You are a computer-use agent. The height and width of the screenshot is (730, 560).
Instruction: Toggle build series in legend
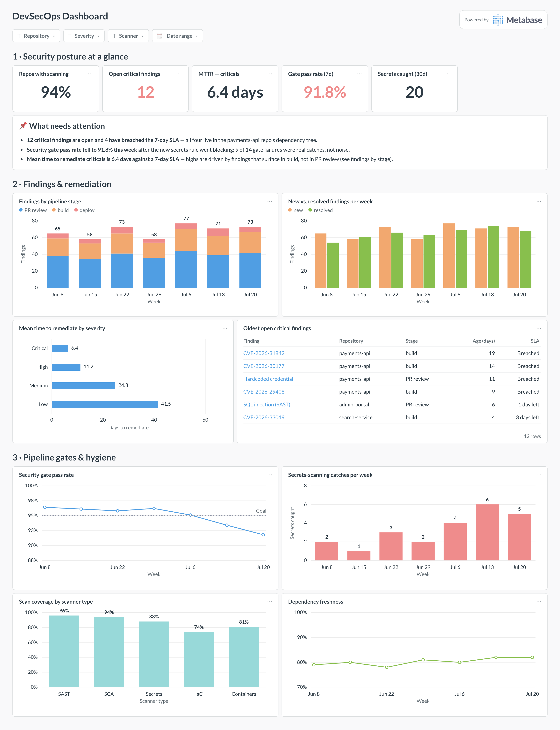point(60,210)
